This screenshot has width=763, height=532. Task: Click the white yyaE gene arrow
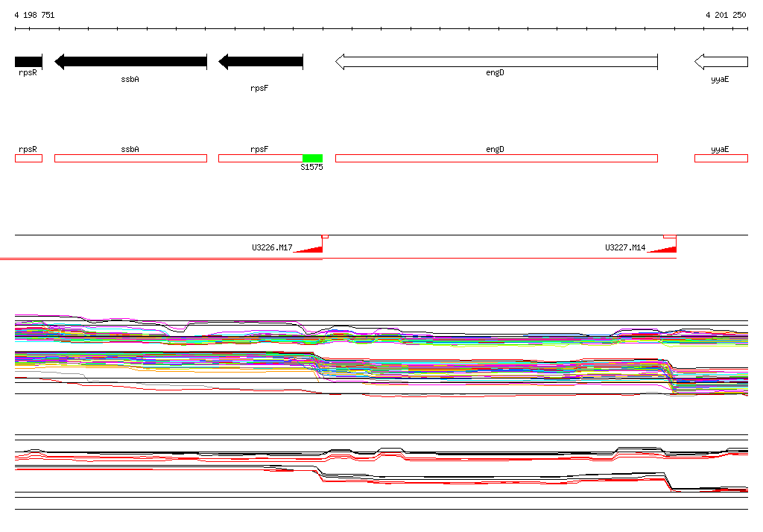point(721,62)
